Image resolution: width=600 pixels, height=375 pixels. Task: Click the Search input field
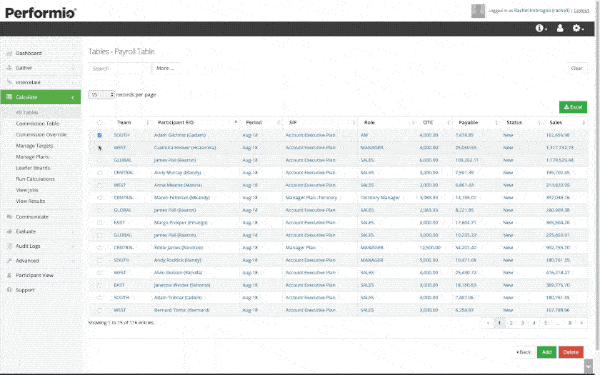(x=120, y=68)
